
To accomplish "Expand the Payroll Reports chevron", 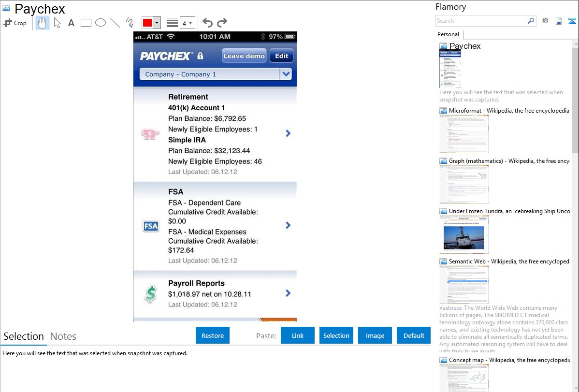I will (288, 293).
